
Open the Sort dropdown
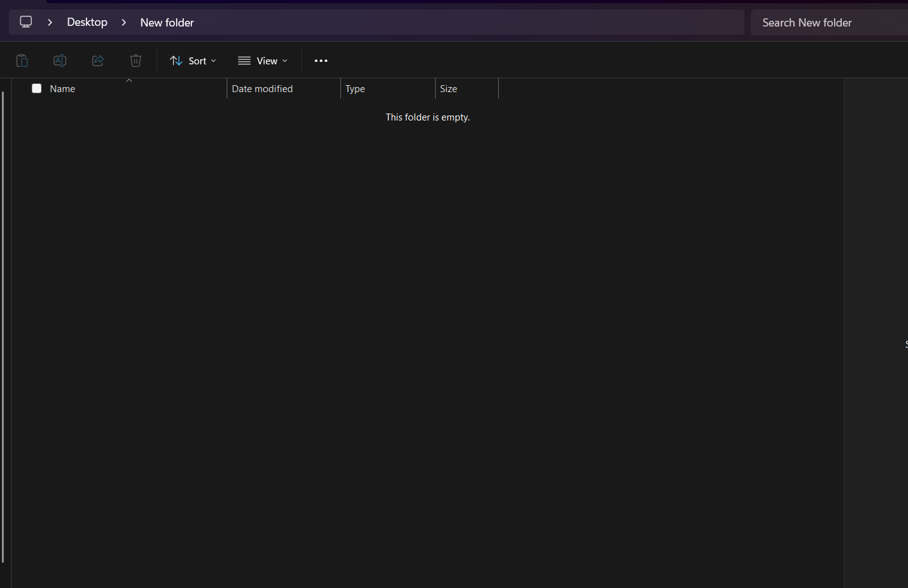click(193, 61)
